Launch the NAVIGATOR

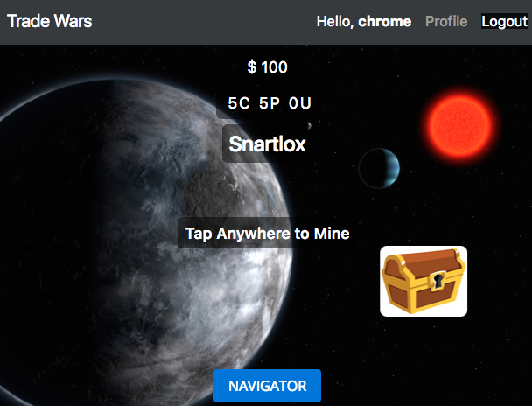tap(268, 386)
